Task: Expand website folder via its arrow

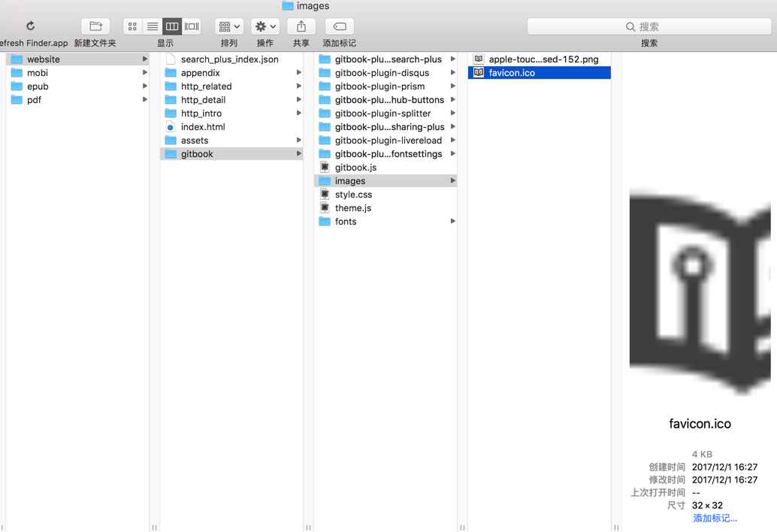Action: (145, 59)
